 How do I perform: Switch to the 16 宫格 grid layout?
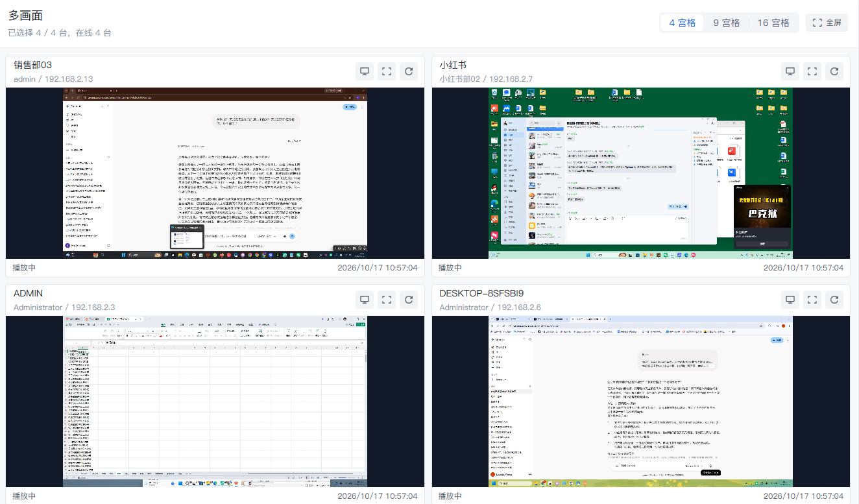(773, 23)
